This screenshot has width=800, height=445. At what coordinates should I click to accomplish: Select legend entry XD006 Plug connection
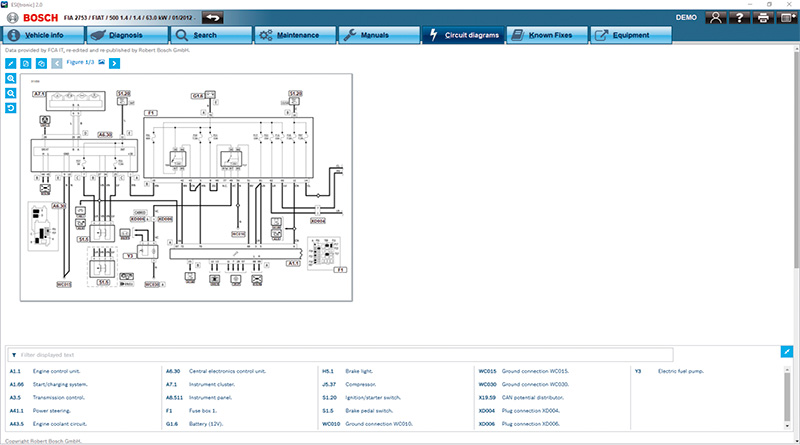click(519, 424)
